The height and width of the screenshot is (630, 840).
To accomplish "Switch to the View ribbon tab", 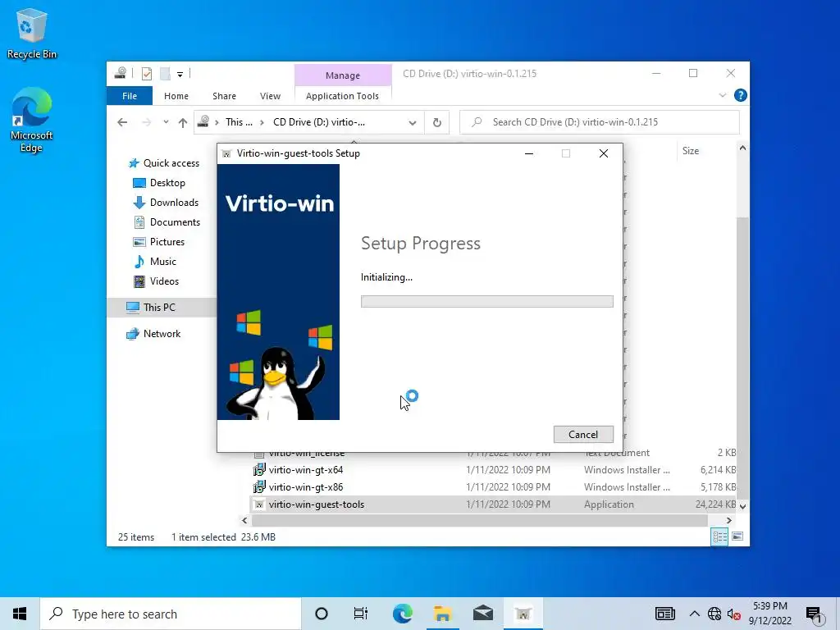I will [x=270, y=96].
